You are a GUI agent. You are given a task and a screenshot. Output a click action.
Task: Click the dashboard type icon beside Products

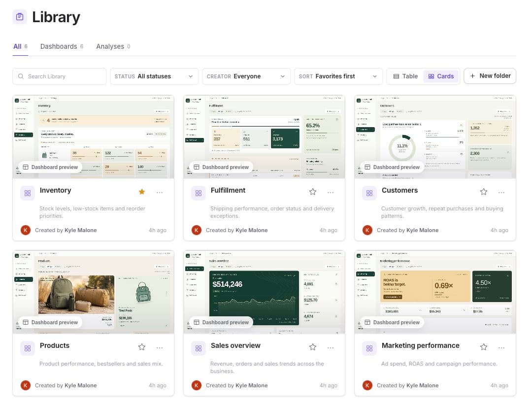[28, 348]
